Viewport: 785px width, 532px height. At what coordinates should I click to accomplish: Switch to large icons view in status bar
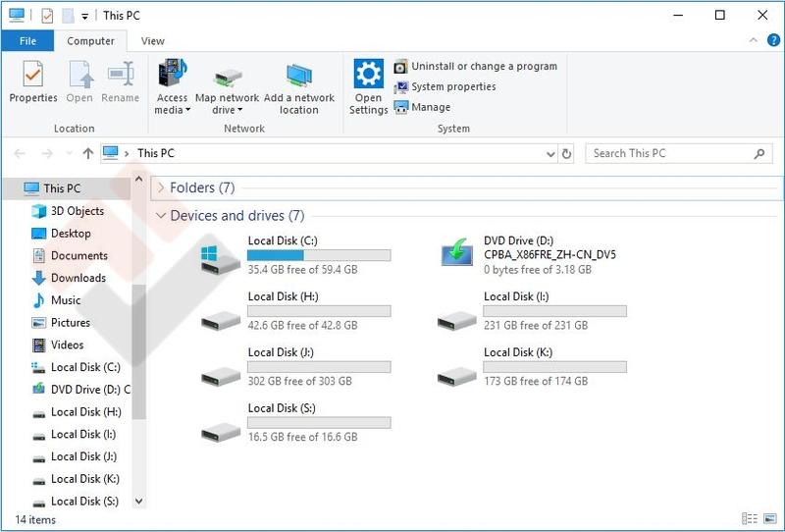(x=770, y=519)
